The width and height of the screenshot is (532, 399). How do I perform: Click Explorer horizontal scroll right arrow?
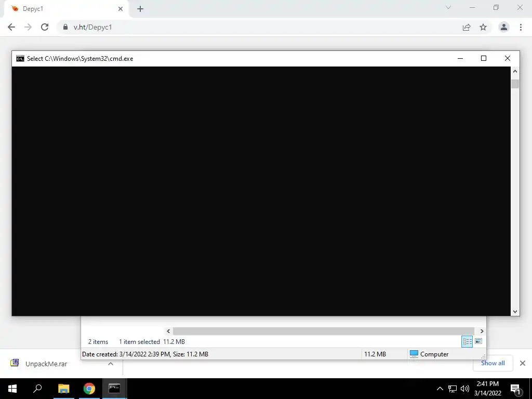point(482,331)
